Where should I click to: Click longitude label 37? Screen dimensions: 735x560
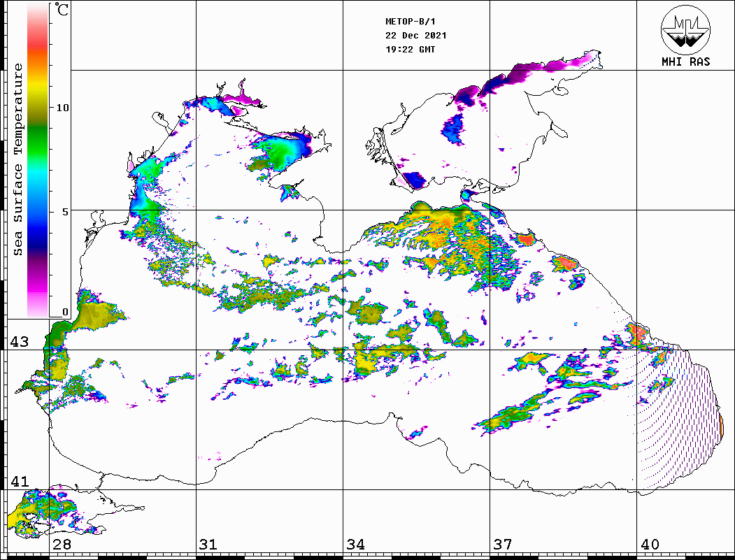coord(503,544)
